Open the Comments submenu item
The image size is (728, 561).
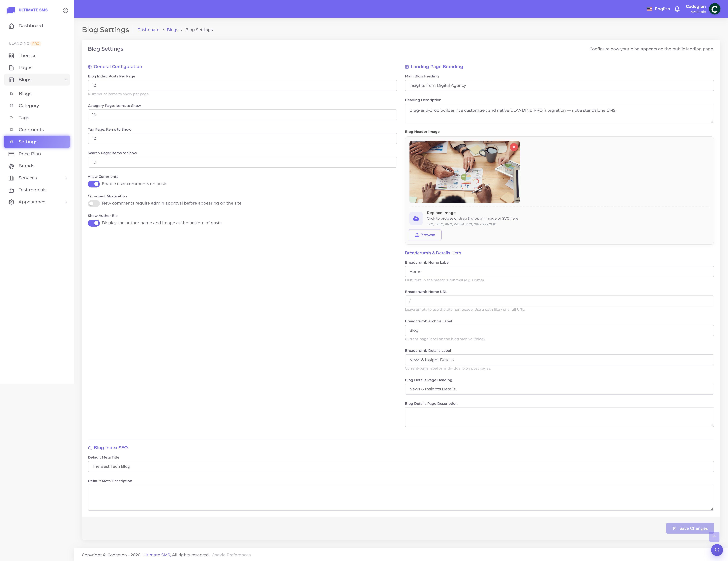tap(37, 130)
